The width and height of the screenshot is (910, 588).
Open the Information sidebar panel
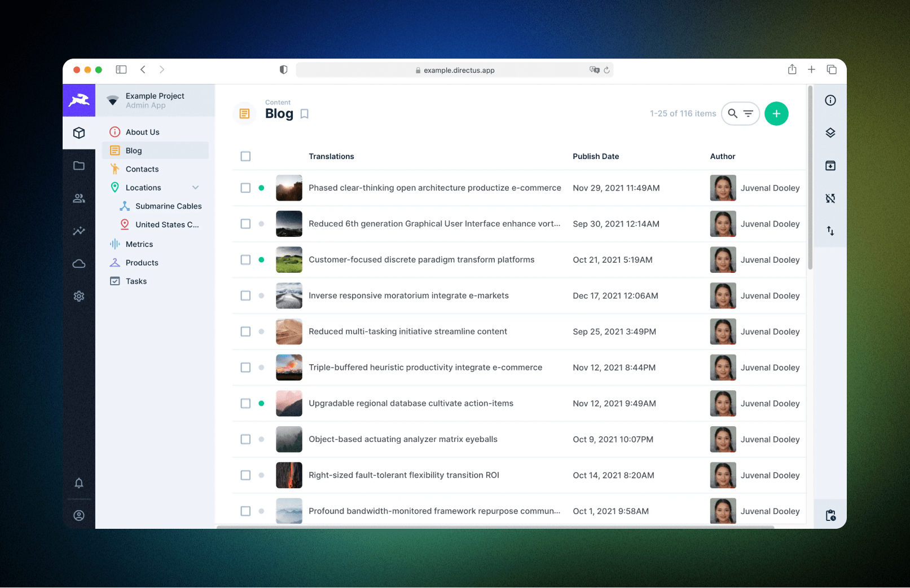(x=830, y=100)
